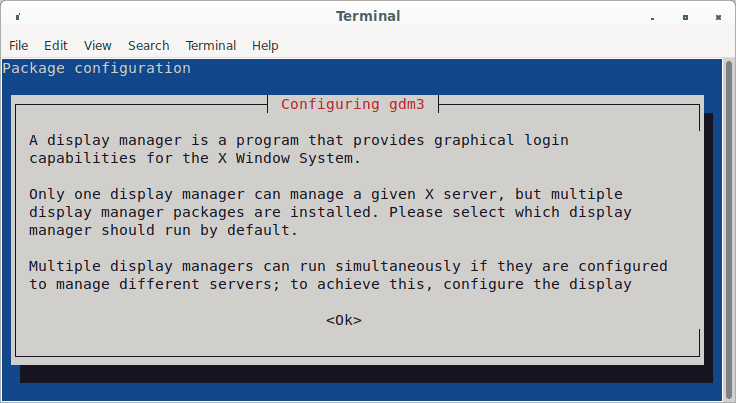Close the Terminal window
Image resolution: width=736 pixels, height=403 pixels.
[x=718, y=17]
